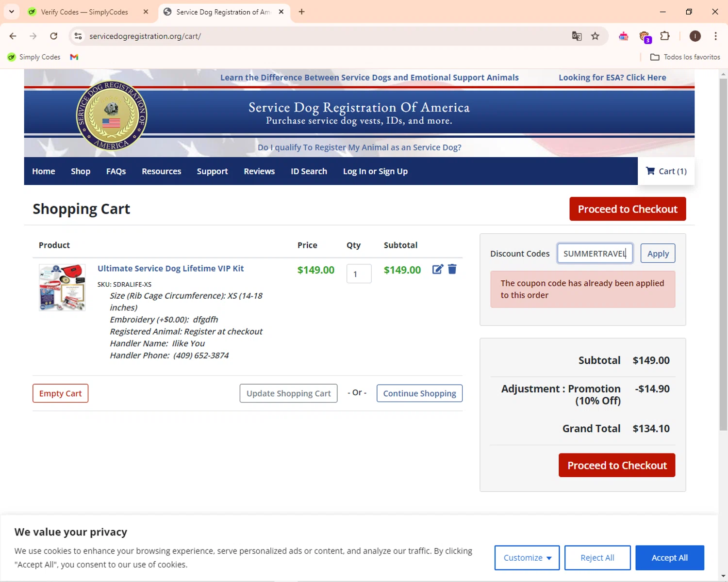Open the Resources menu item

(161, 171)
